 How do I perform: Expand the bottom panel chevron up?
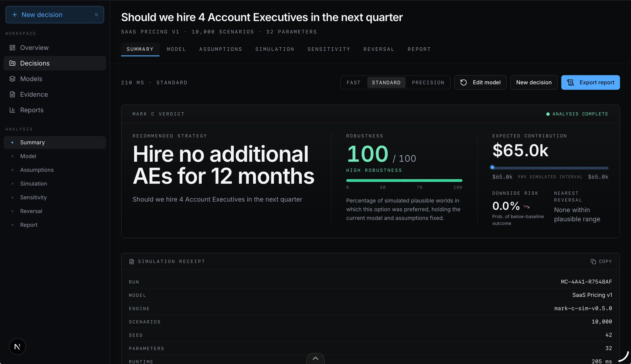(315, 359)
